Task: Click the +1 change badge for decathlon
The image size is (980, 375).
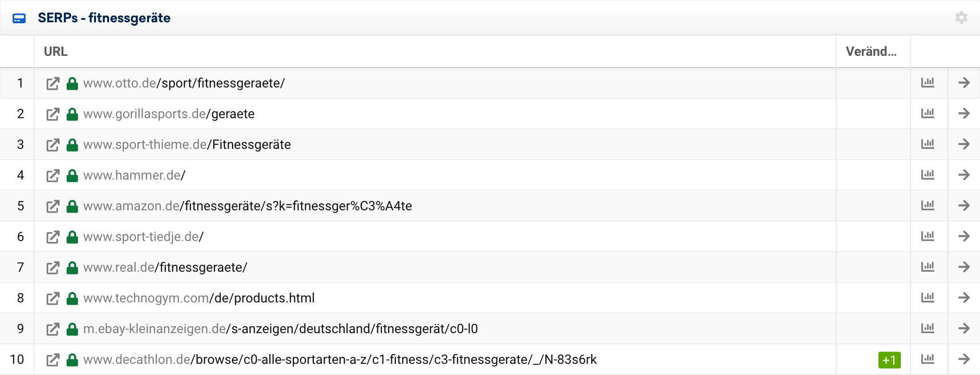Action: pyautogui.click(x=889, y=360)
